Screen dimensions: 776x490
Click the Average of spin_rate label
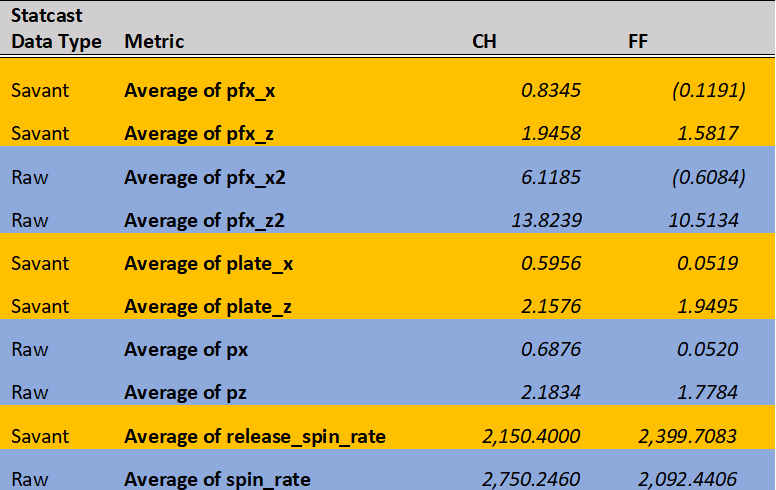pos(218,479)
